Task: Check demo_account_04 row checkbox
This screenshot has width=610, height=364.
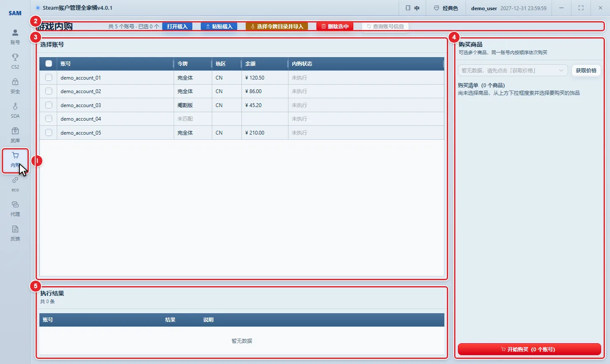Action: point(49,119)
